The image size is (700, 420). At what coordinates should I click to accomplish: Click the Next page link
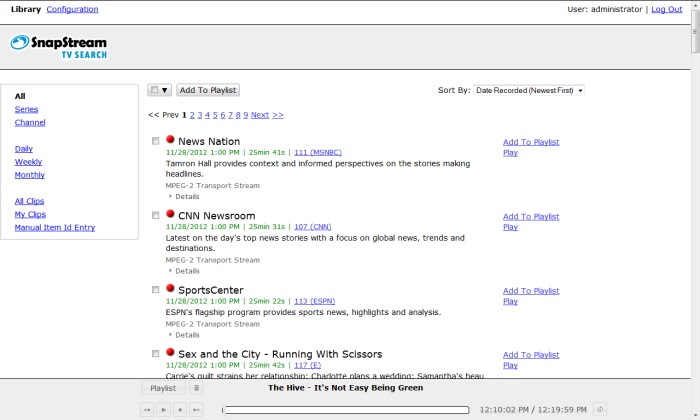260,115
